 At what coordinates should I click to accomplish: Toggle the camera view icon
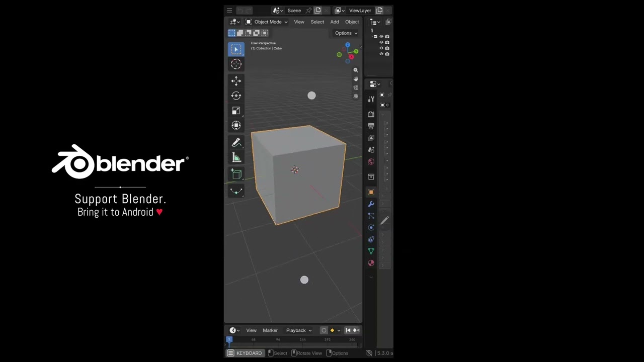click(x=356, y=87)
